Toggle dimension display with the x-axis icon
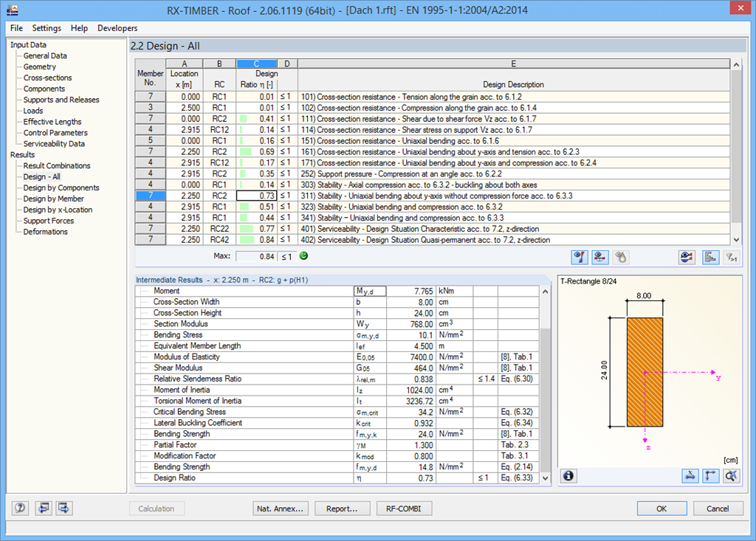The width and height of the screenshot is (756, 541). tap(690, 476)
